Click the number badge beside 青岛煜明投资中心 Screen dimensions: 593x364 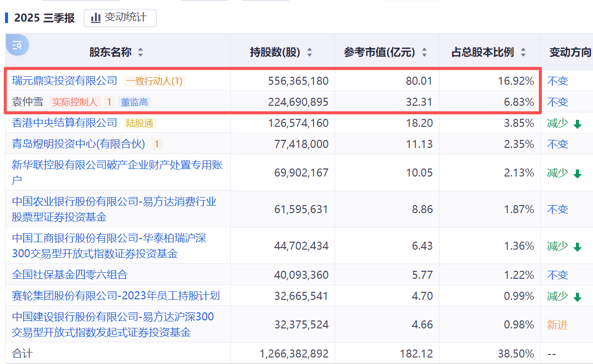coord(157,144)
